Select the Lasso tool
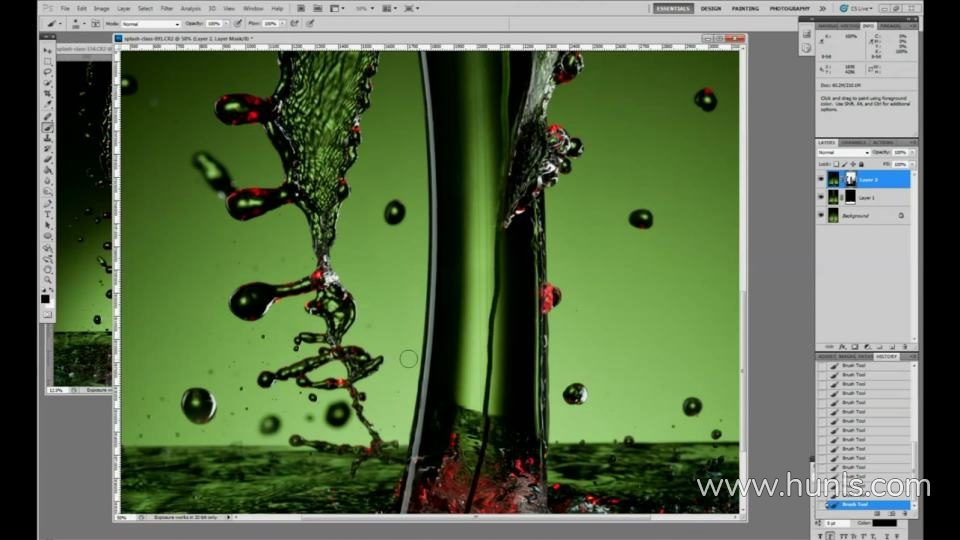The width and height of the screenshot is (960, 540). coord(48,72)
